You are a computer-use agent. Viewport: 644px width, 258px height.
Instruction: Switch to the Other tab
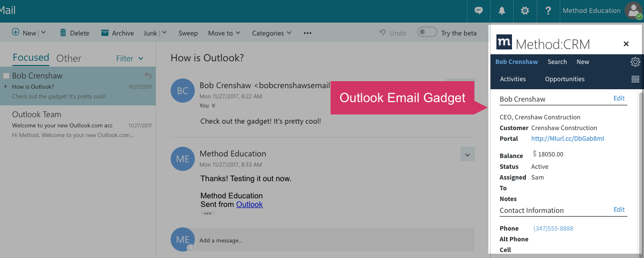coord(69,58)
